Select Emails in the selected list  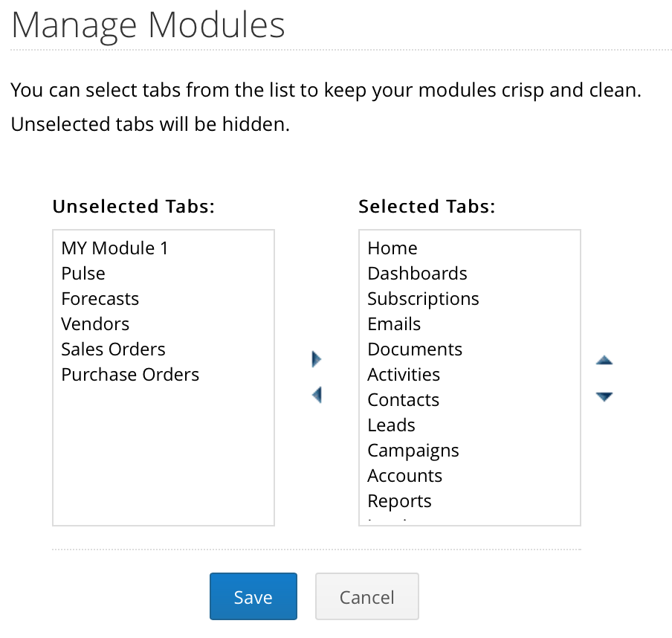coord(394,324)
